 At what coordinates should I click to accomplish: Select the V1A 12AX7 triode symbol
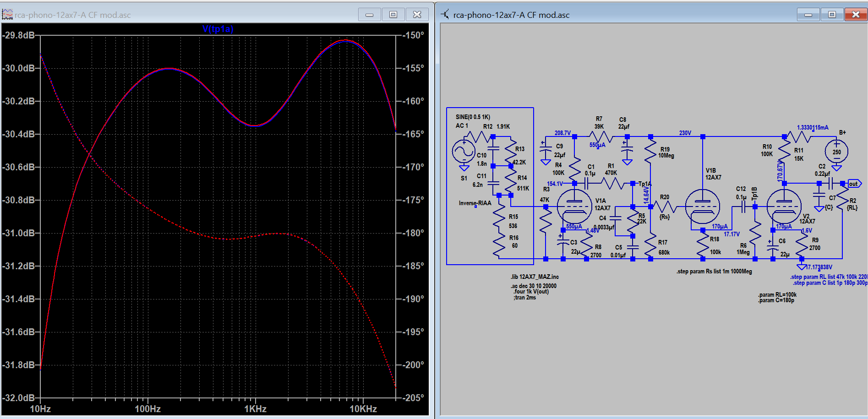574,207
